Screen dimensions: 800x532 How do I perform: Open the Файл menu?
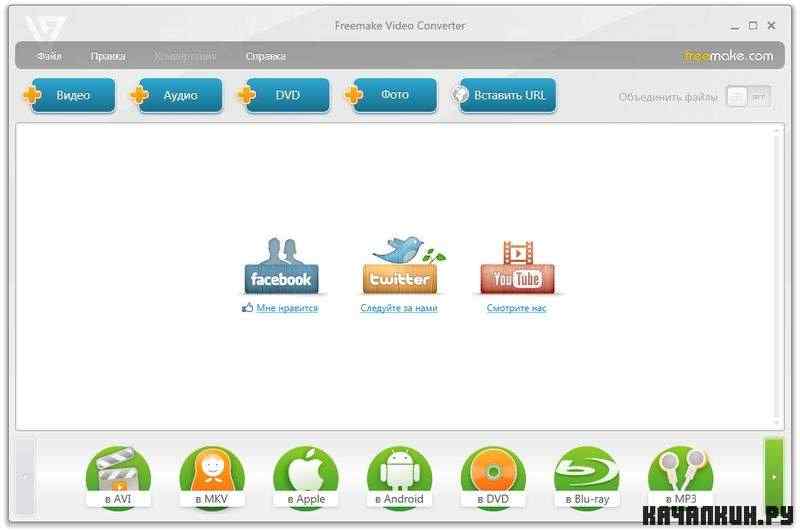(x=49, y=56)
